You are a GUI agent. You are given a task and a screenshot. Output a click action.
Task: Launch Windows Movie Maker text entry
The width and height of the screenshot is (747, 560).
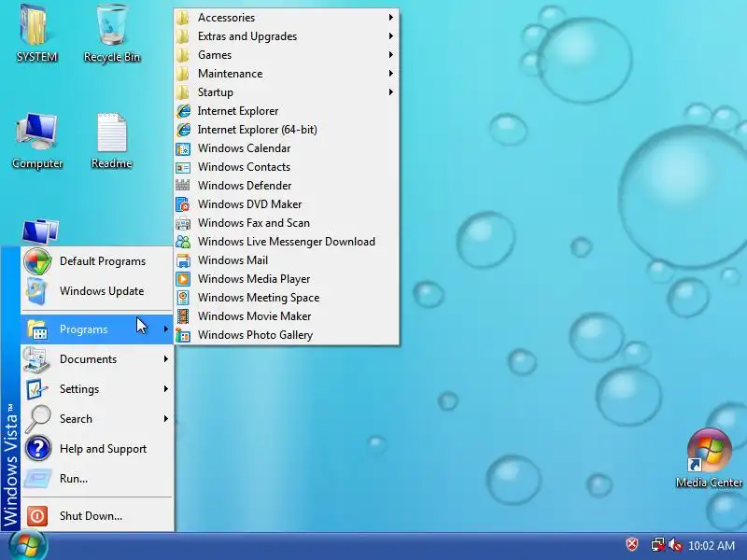point(254,316)
